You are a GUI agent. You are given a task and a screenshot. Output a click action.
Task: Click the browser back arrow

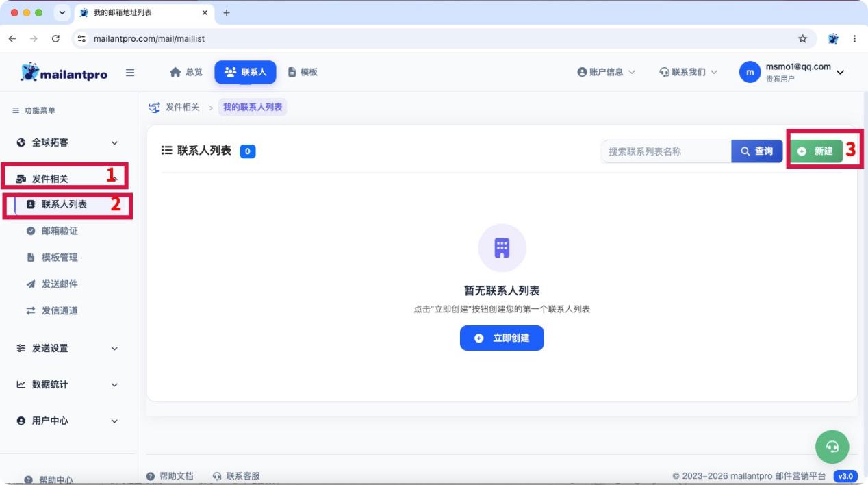tap(12, 39)
